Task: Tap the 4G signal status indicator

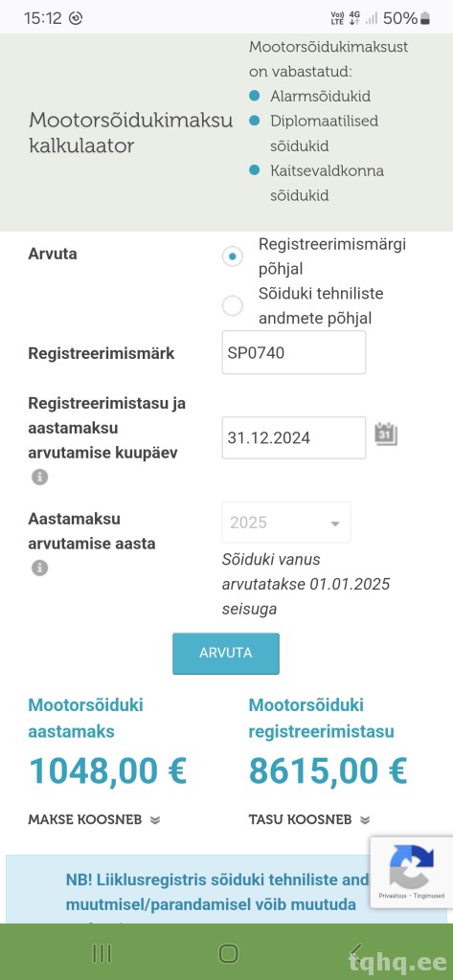Action: 354,18
